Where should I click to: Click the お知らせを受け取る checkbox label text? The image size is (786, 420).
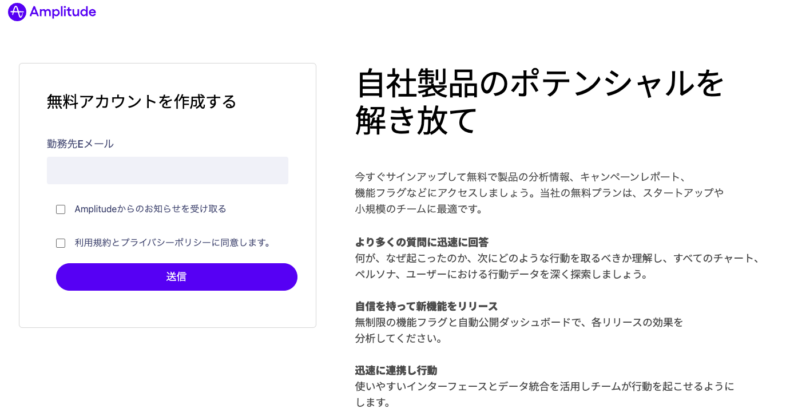click(150, 209)
